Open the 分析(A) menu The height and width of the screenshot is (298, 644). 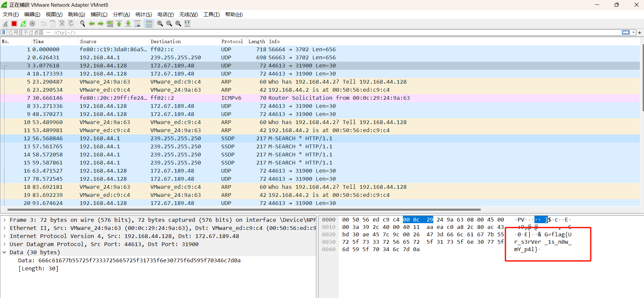[x=121, y=14]
